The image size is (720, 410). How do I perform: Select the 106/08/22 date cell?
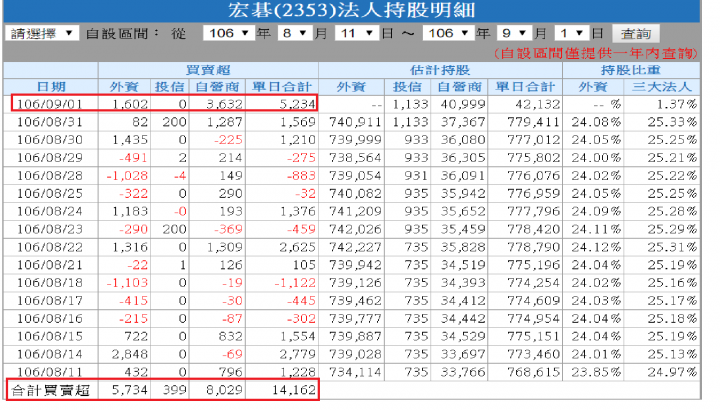[50, 247]
